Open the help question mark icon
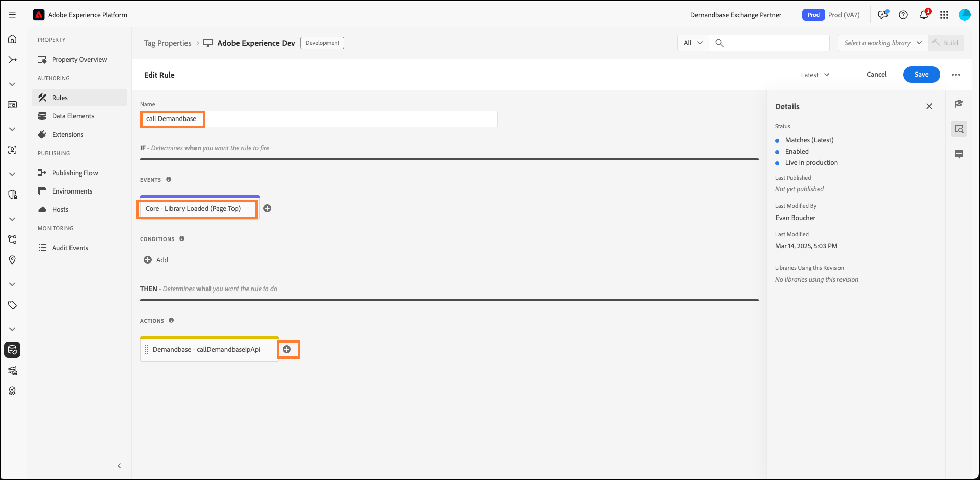The height and width of the screenshot is (480, 980). click(x=903, y=15)
